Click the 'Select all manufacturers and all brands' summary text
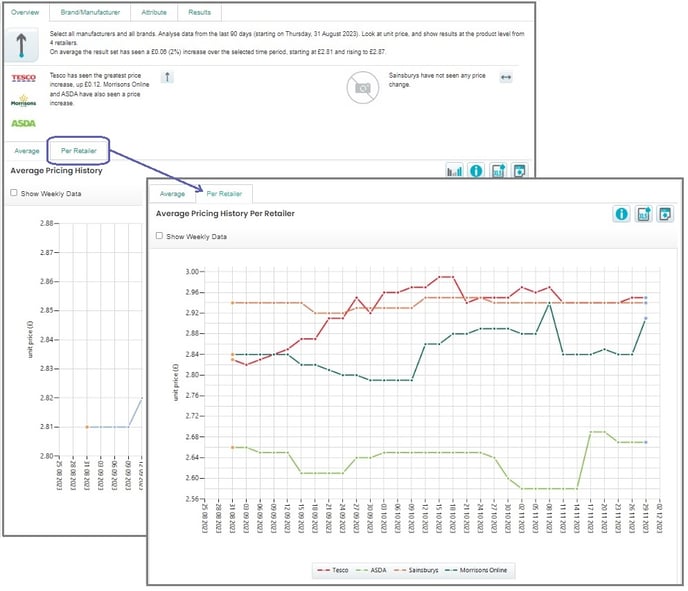The image size is (688, 591). pyautogui.click(x=287, y=43)
